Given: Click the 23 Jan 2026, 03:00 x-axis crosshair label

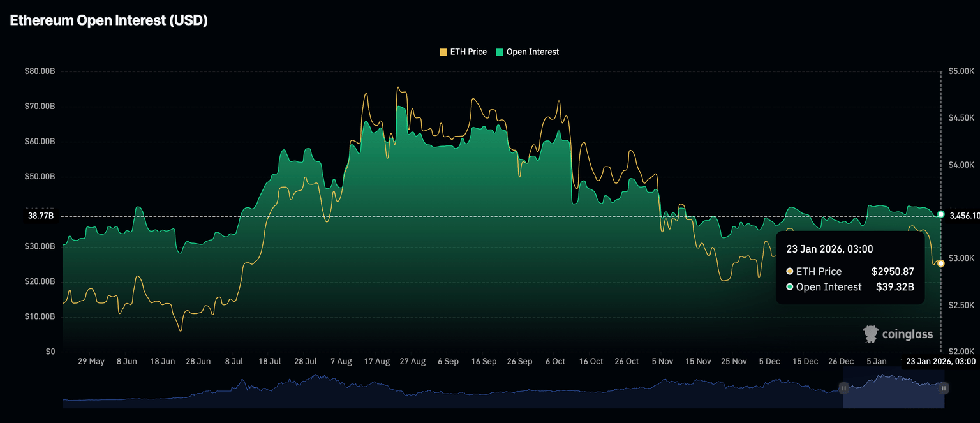Looking at the screenshot, I should (940, 362).
